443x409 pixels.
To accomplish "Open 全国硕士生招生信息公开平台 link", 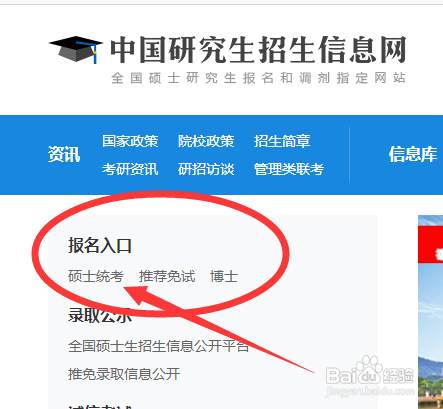I will click(159, 346).
